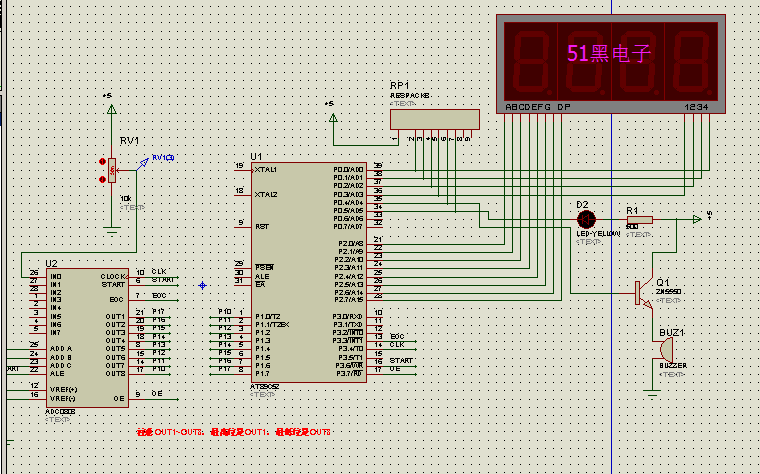Click the 'P0.0/AD0' pin on U1
The width and height of the screenshot is (760, 474).
click(x=348, y=170)
